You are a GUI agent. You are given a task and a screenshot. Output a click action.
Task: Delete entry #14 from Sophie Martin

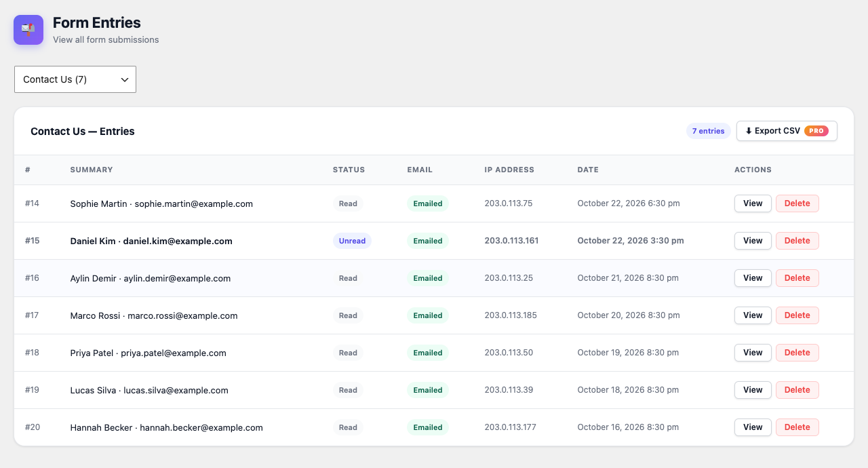[x=797, y=203]
